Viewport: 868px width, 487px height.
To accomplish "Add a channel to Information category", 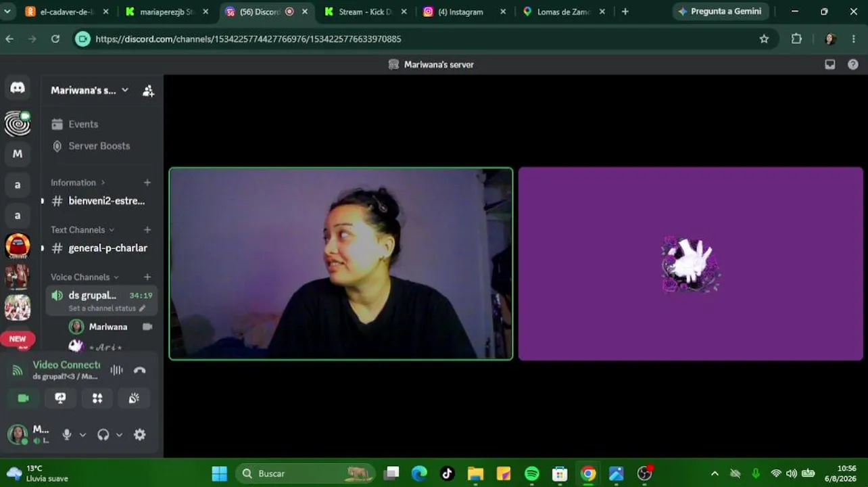I will pos(147,183).
